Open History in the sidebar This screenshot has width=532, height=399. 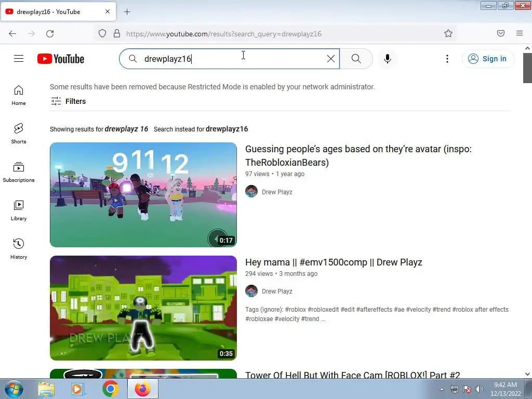19,249
